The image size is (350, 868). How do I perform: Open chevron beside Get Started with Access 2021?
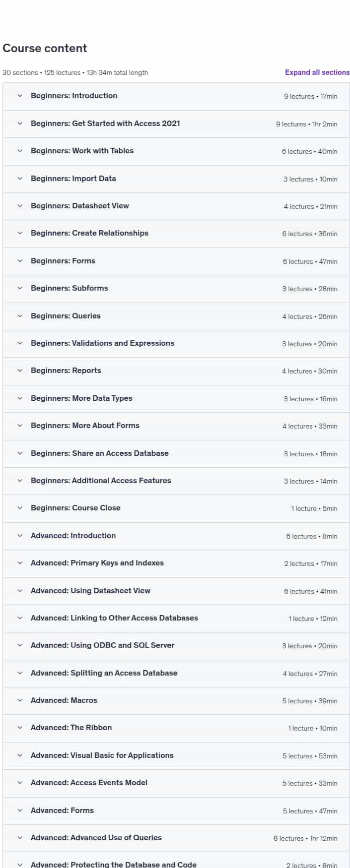tap(20, 124)
